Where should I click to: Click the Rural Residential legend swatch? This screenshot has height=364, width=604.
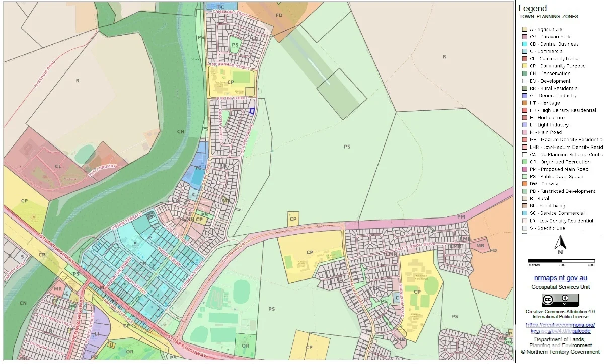click(525, 88)
